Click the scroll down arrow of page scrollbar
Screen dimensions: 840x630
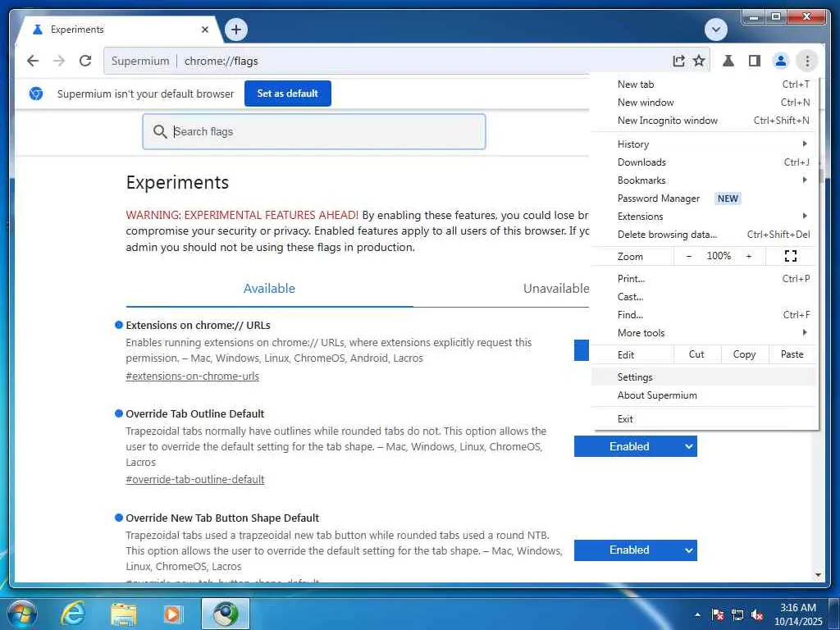818,575
